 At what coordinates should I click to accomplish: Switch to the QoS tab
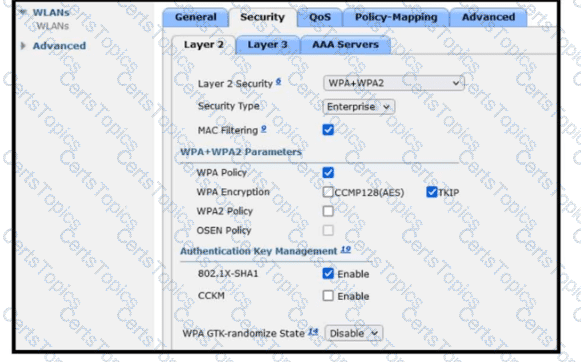coord(320,17)
